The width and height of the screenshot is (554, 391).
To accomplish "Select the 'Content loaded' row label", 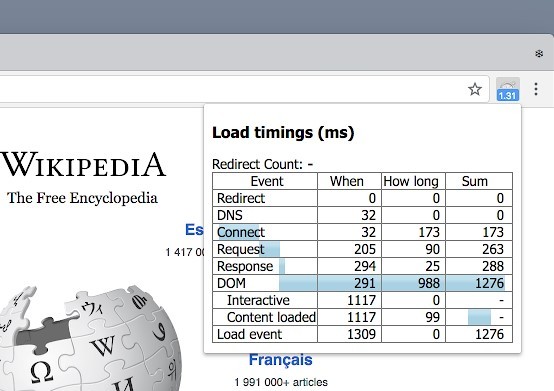I will pyautogui.click(x=271, y=317).
